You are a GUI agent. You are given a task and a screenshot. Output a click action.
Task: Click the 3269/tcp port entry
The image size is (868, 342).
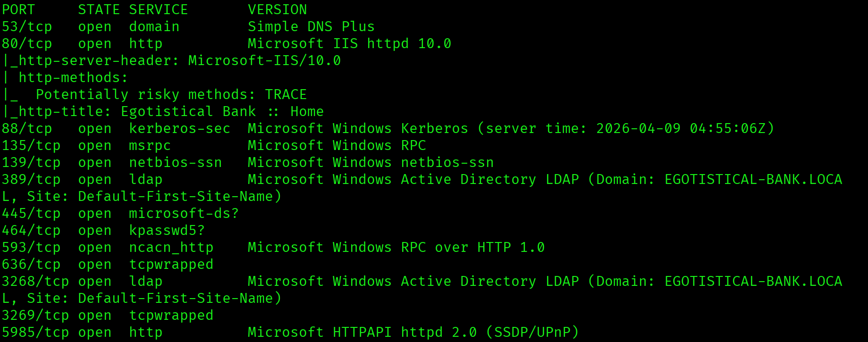[x=35, y=316]
